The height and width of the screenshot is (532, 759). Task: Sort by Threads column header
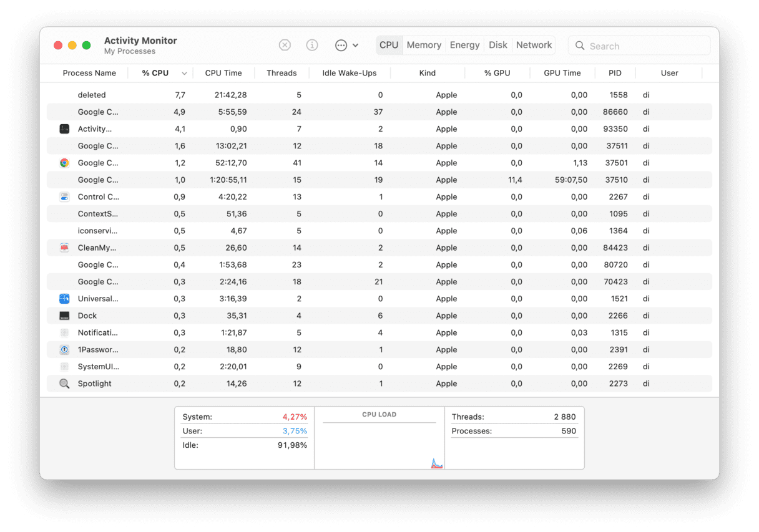tap(282, 73)
